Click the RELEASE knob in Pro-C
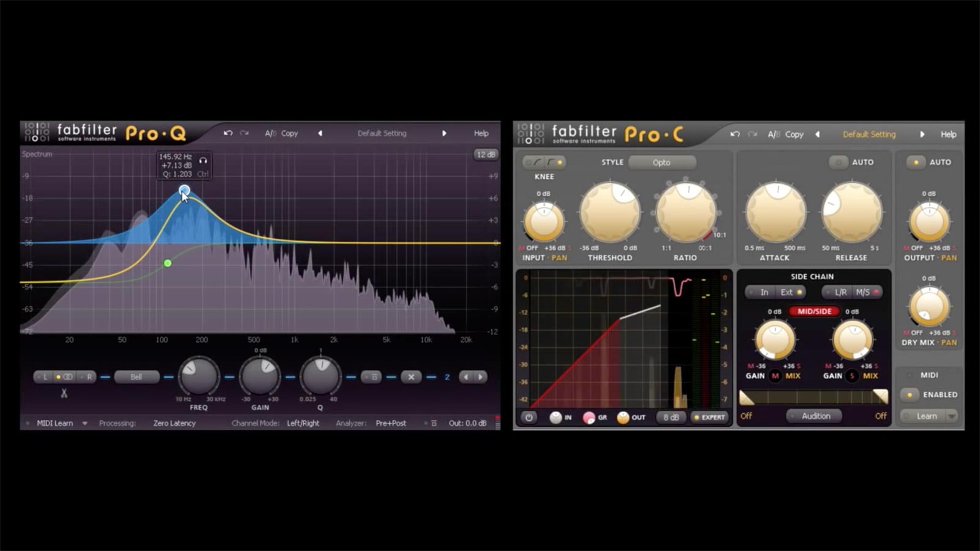980x551 pixels. [x=851, y=212]
